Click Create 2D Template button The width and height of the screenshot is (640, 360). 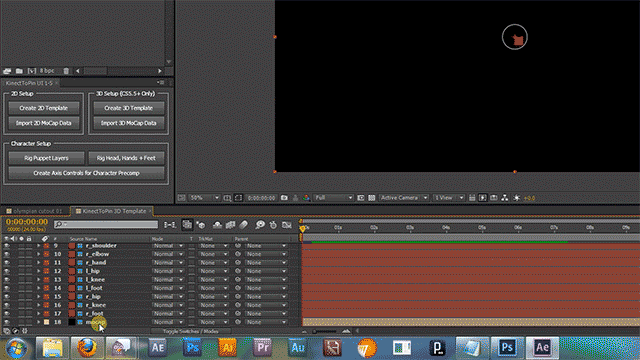coord(44,108)
